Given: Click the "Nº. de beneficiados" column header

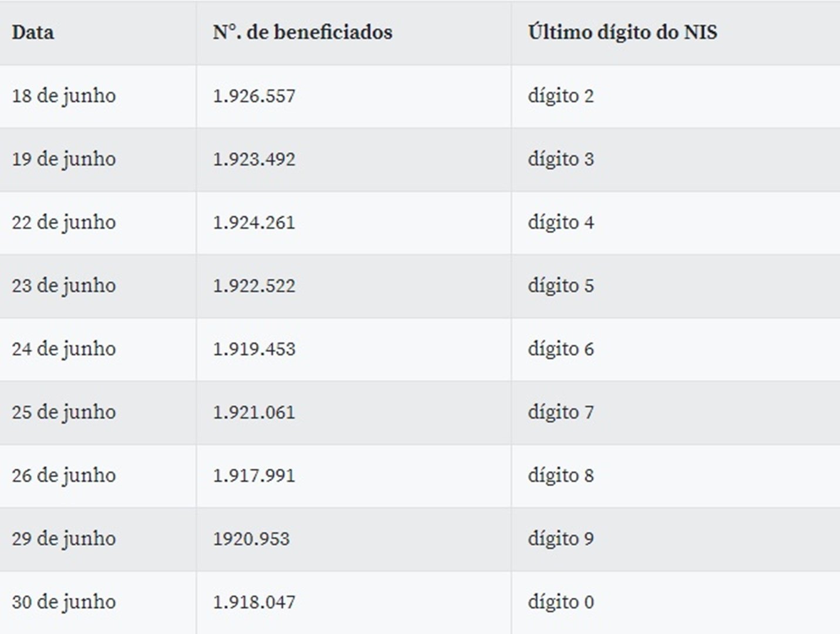Looking at the screenshot, I should pyautogui.click(x=302, y=32).
